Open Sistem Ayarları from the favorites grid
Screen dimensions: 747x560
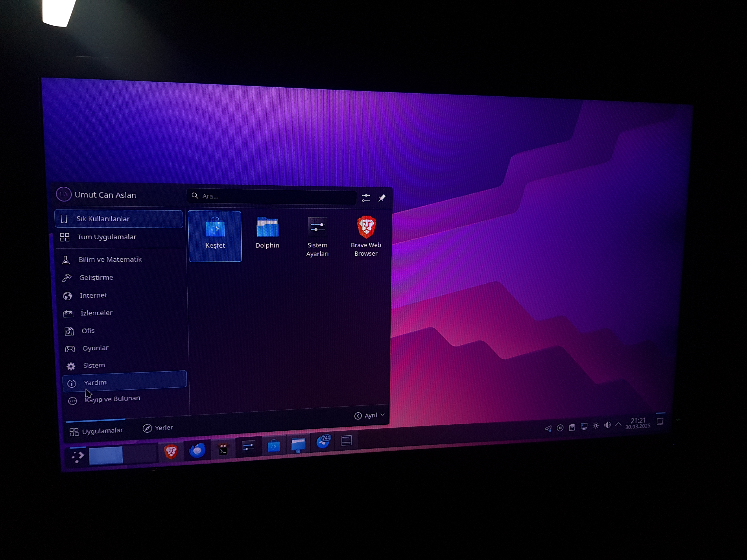317,237
